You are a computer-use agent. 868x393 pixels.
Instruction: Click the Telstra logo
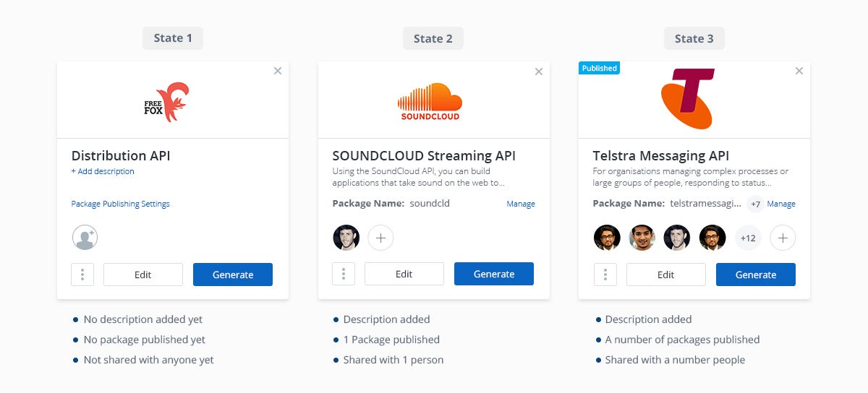(688, 98)
